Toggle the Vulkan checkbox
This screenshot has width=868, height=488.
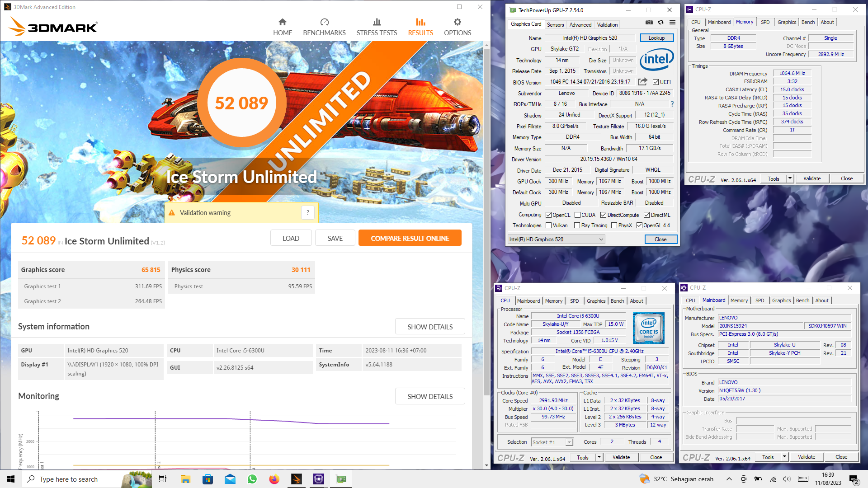548,225
